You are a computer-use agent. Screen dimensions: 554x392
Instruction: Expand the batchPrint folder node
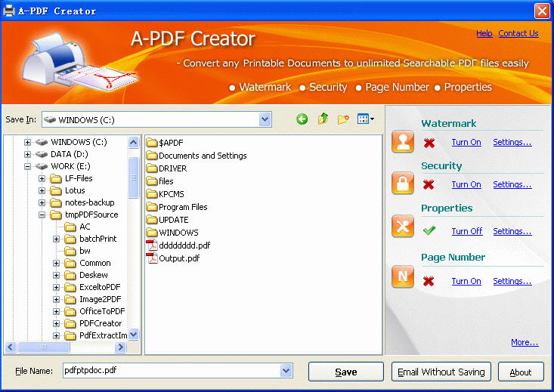56,239
